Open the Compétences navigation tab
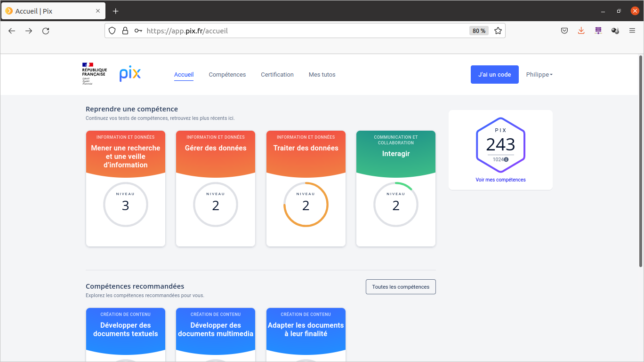This screenshot has width=644, height=362. coord(227,75)
